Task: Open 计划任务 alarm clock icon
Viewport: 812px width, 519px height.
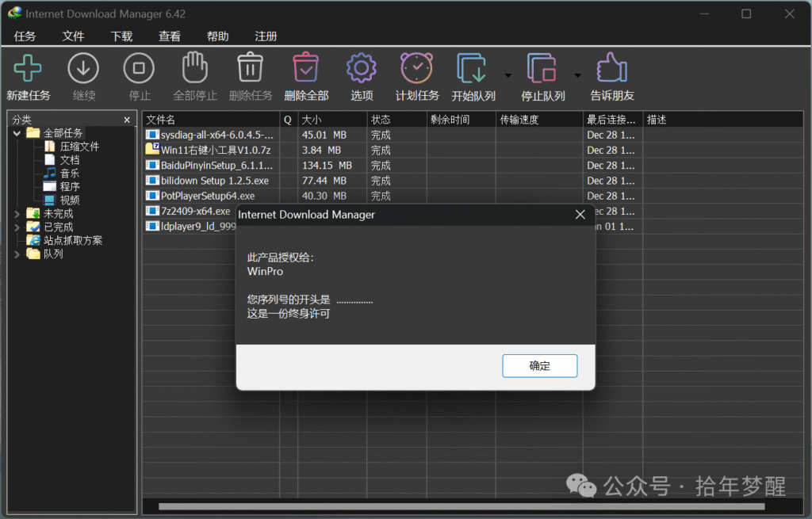Action: 417,68
